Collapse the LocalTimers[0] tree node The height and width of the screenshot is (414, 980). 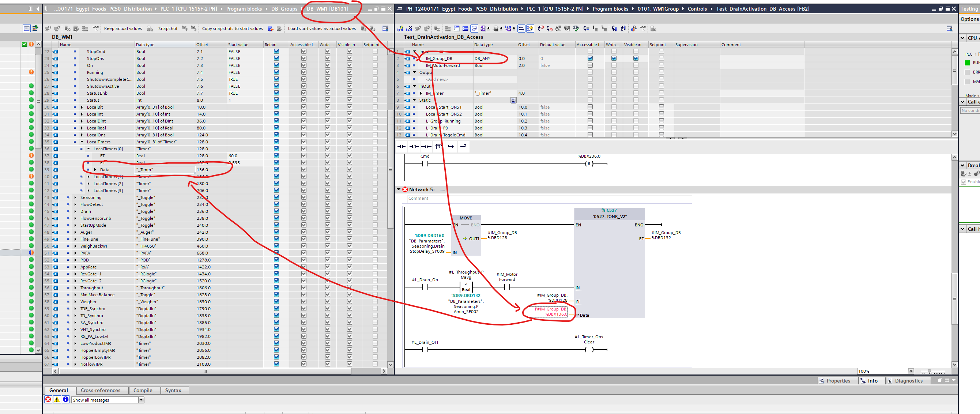point(88,149)
